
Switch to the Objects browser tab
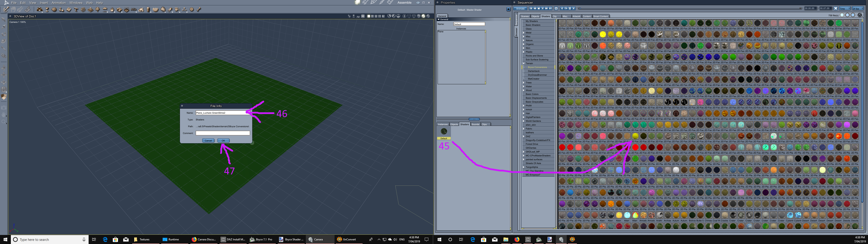click(535, 16)
